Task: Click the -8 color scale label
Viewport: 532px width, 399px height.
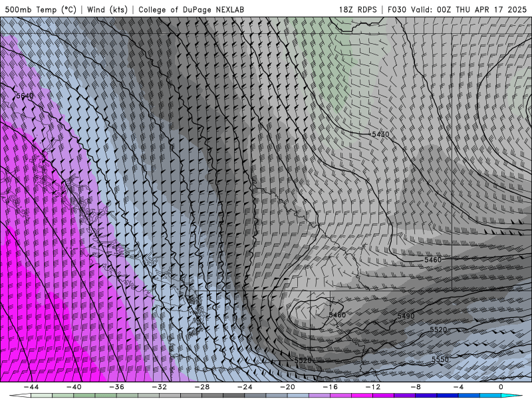Action: tap(416, 387)
